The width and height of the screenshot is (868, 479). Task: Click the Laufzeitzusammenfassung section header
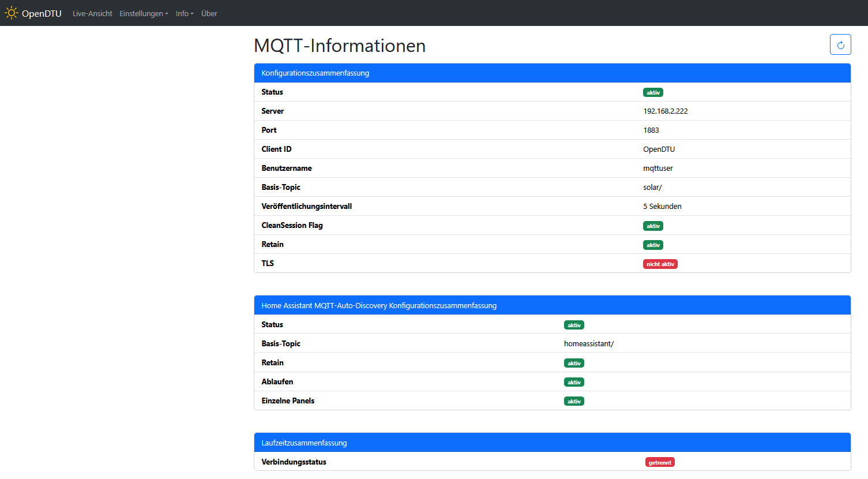304,443
